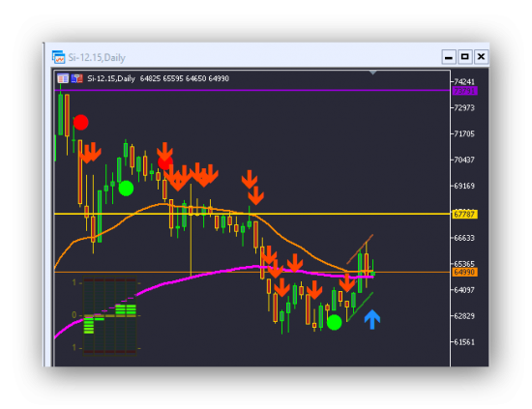Screen dimensions: 532x409
Task: Click the green circle near chart bottom right
Action: tap(335, 323)
